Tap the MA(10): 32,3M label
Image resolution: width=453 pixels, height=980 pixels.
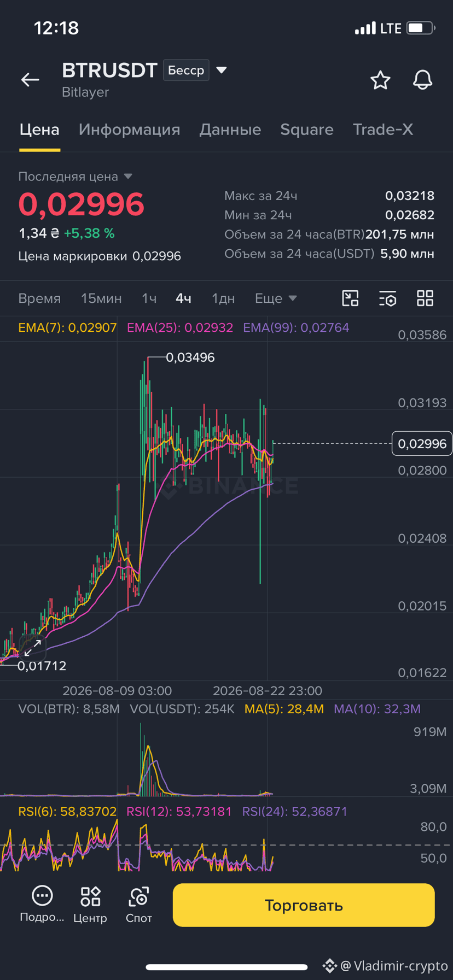[x=377, y=709]
